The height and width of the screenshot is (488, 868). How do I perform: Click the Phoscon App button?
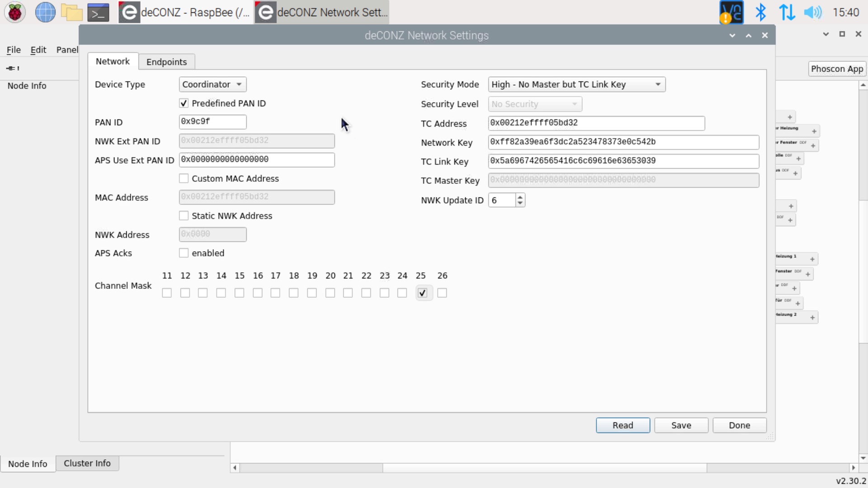pyautogui.click(x=837, y=69)
